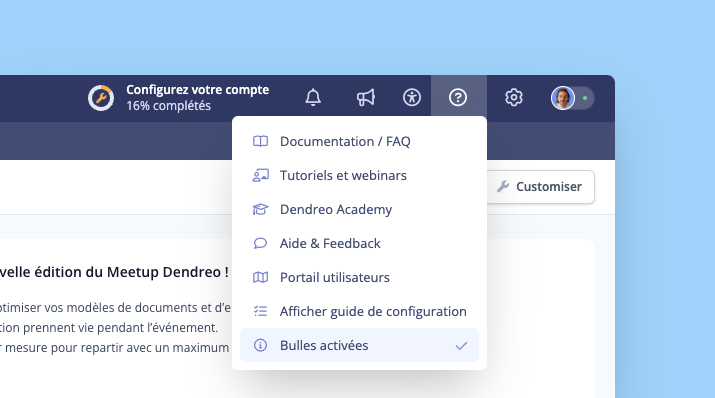Choose Aide & Feedback

pos(359,243)
